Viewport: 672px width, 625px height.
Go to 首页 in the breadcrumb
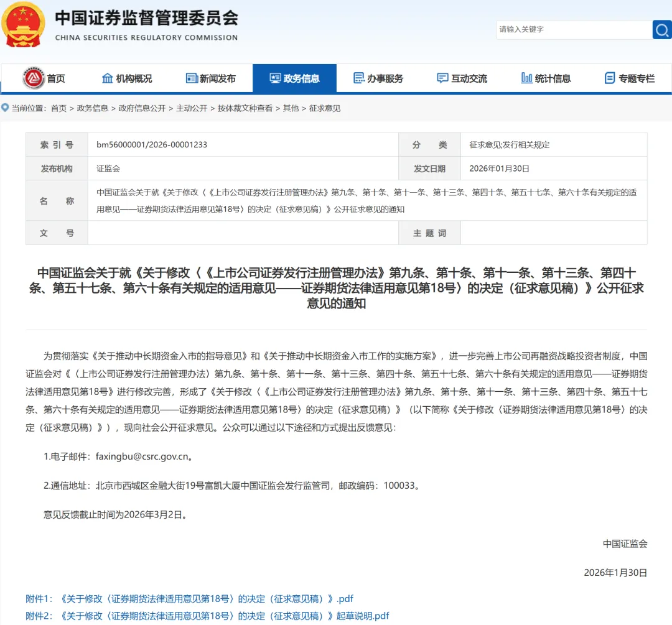(x=58, y=108)
